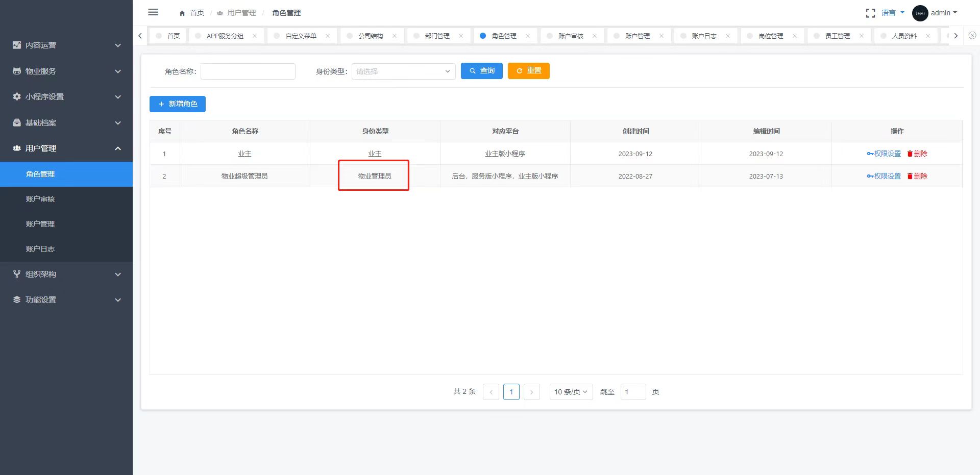
Task: Click the 新增角色 button
Action: pos(178,104)
